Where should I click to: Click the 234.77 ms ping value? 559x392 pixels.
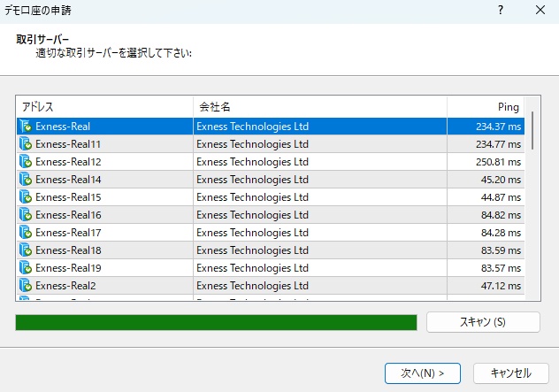498,144
